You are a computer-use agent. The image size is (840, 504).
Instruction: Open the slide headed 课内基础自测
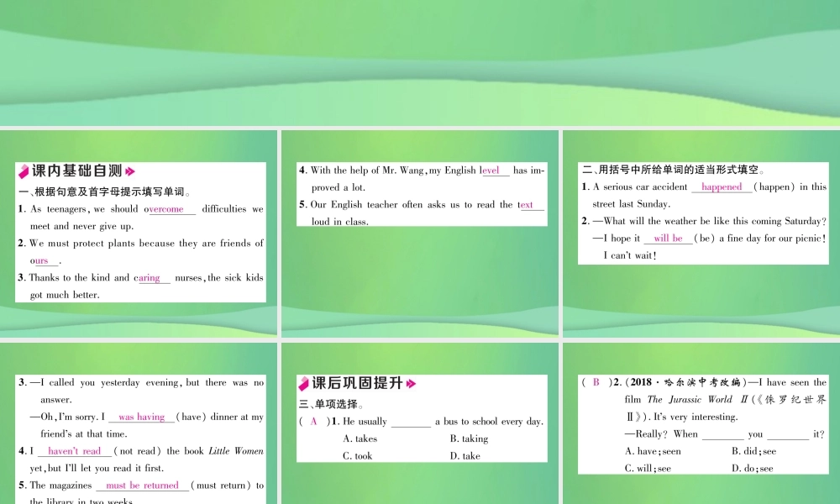(139, 233)
